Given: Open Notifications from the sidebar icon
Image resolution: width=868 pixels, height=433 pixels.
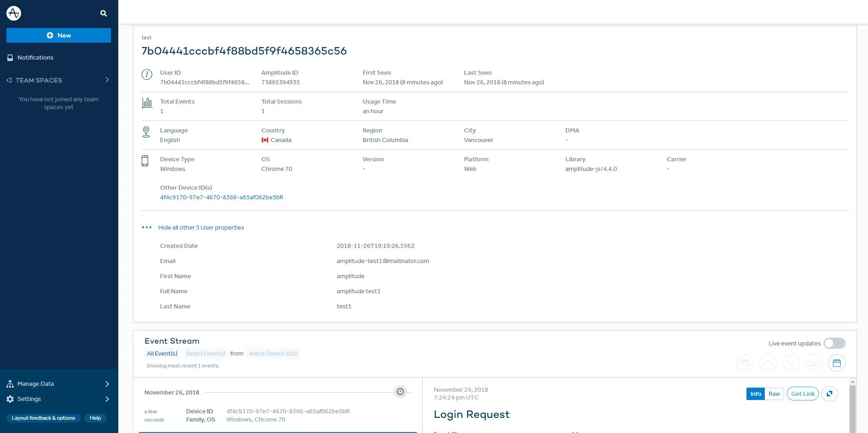Looking at the screenshot, I should tap(11, 57).
